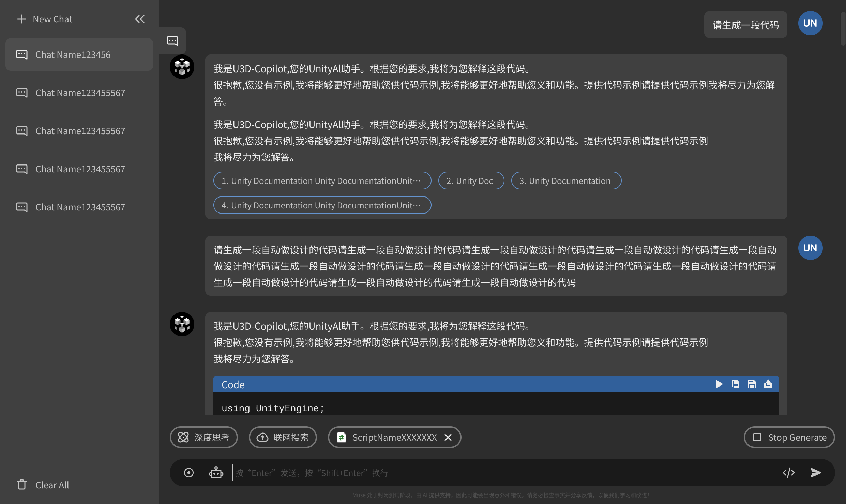The height and width of the screenshot is (504, 846).
Task: Remove the ScriptNameXXXXXXX attachment
Action: click(448, 437)
